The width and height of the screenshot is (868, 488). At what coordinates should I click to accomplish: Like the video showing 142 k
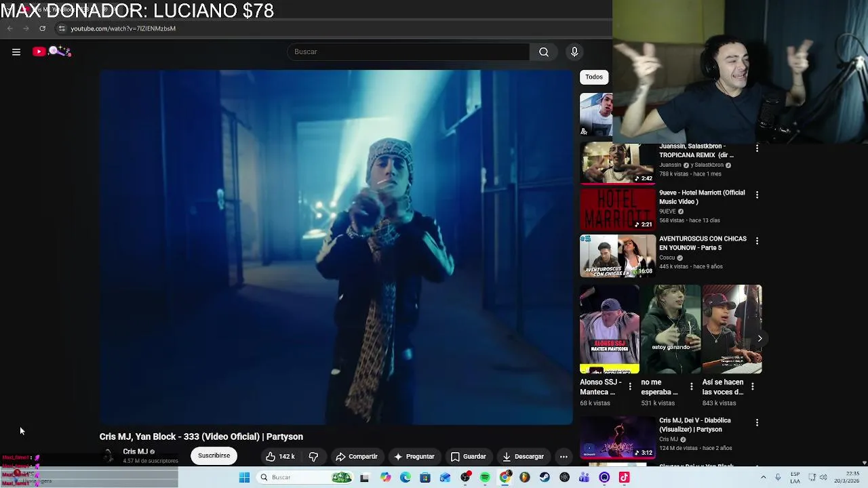280,457
